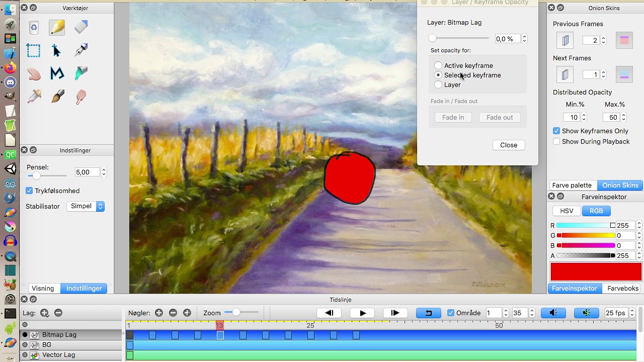
Task: Open the Stabilisator Simpel dropdown
Action: 86,206
